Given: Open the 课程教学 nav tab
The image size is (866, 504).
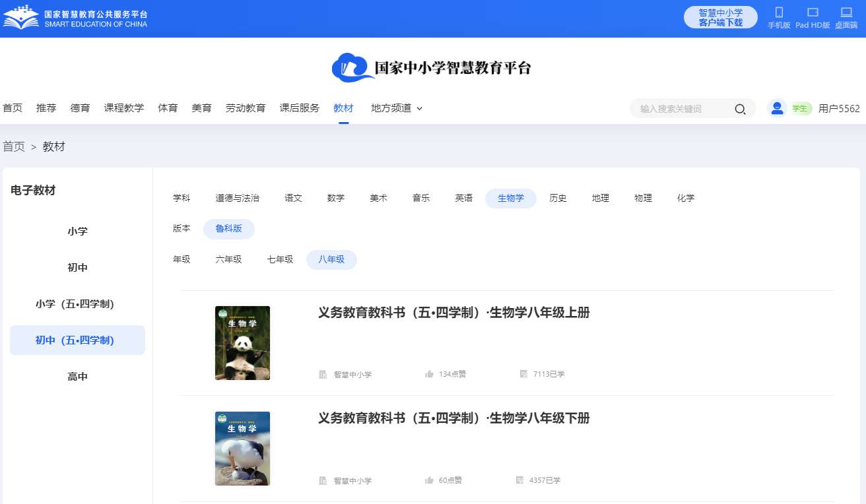Looking at the screenshot, I should 124,108.
